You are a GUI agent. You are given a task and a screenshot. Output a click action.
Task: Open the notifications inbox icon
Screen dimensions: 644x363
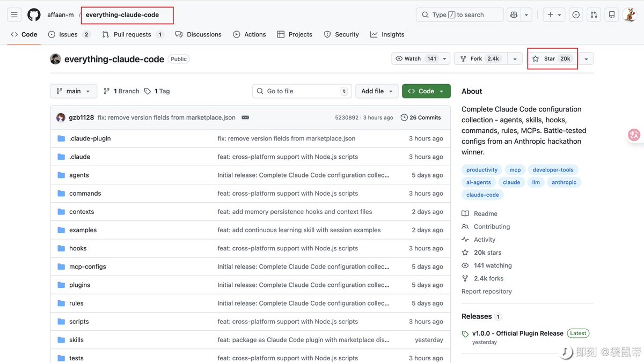611,15
